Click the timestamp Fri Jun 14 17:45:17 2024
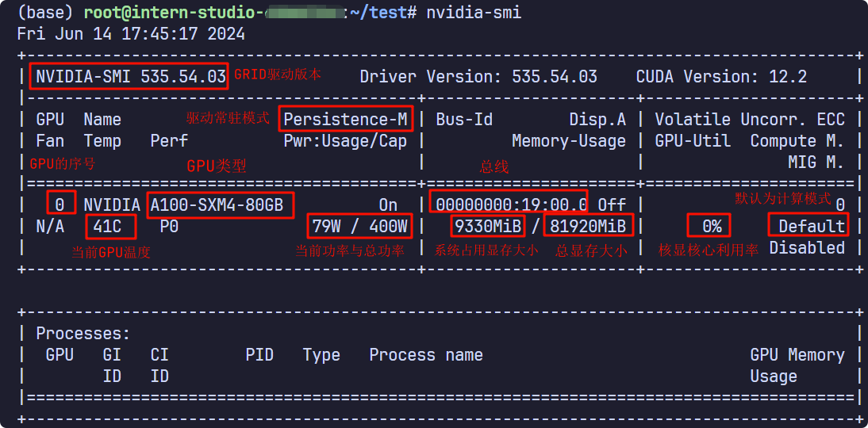 pos(131,34)
